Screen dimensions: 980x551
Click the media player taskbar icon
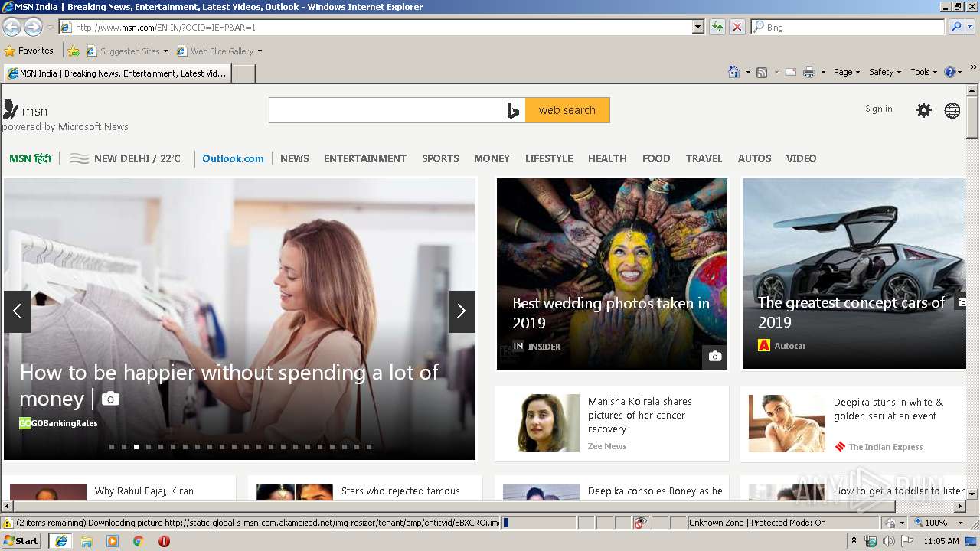113,541
